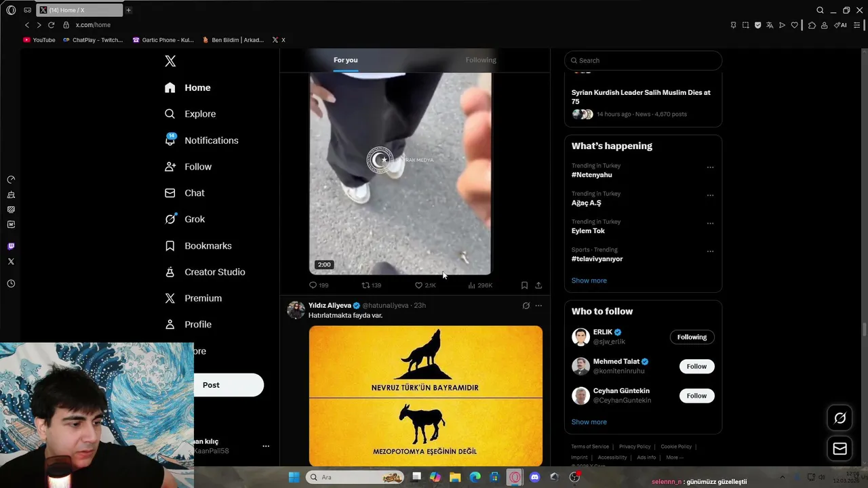Screen dimensions: 868x488
Task: Open trending topic Ağaç A.Ş
Action: [x=586, y=203]
